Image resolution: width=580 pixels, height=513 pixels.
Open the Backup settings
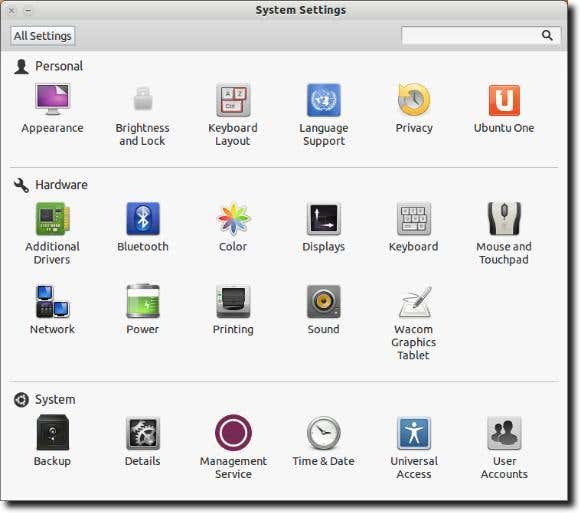tap(52, 441)
